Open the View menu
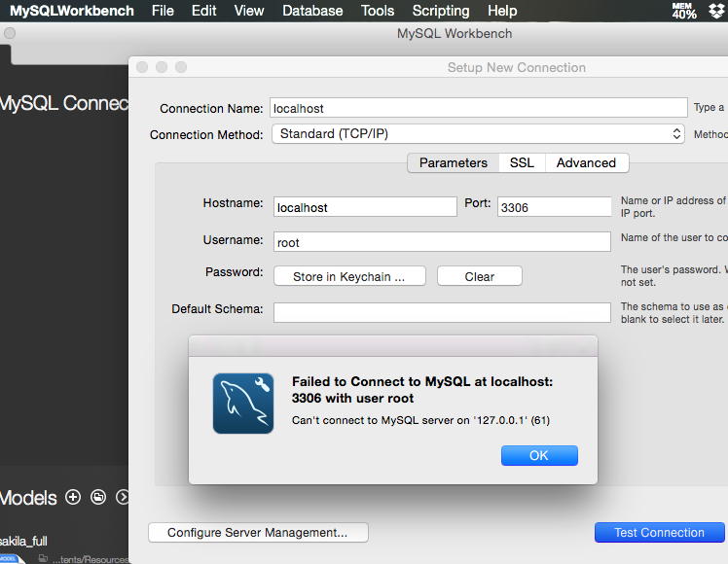The image size is (728, 564). point(249,11)
